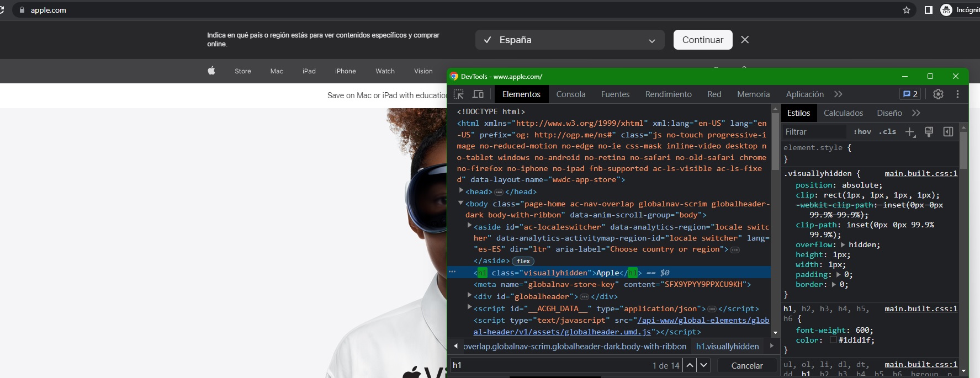Toggle the computed styles sidebar icon
The height and width of the screenshot is (378, 980).
[x=948, y=132]
